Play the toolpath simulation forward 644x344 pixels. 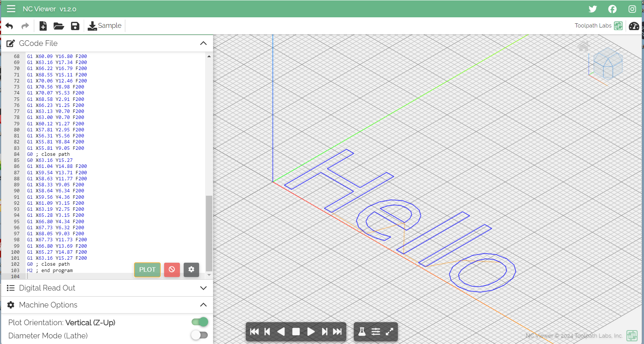click(311, 332)
